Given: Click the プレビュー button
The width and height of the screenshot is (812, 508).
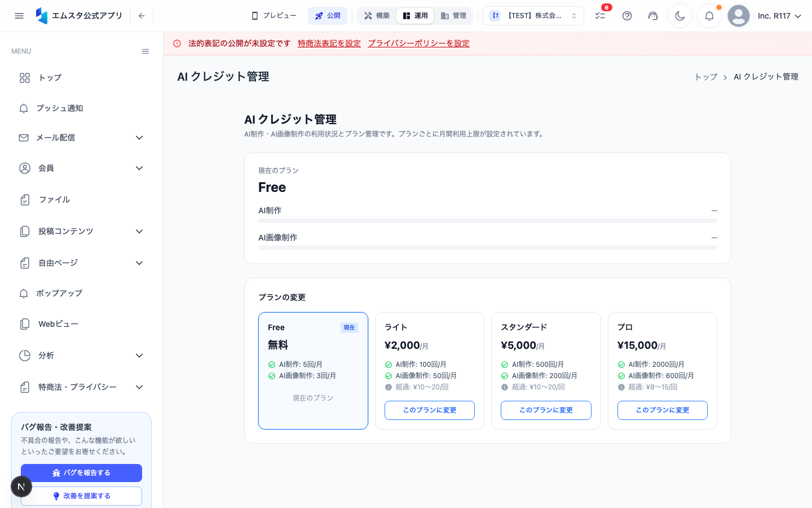Looking at the screenshot, I should [x=274, y=16].
